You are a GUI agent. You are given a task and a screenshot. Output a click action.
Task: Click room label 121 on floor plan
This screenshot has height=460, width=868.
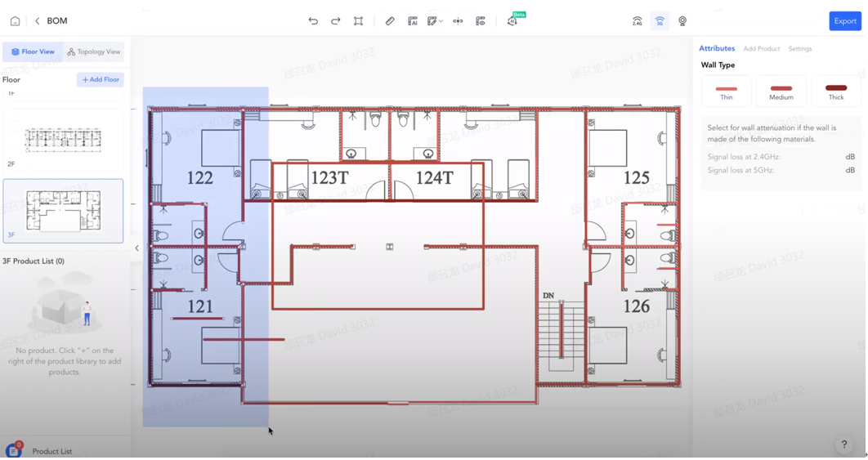[x=200, y=306]
